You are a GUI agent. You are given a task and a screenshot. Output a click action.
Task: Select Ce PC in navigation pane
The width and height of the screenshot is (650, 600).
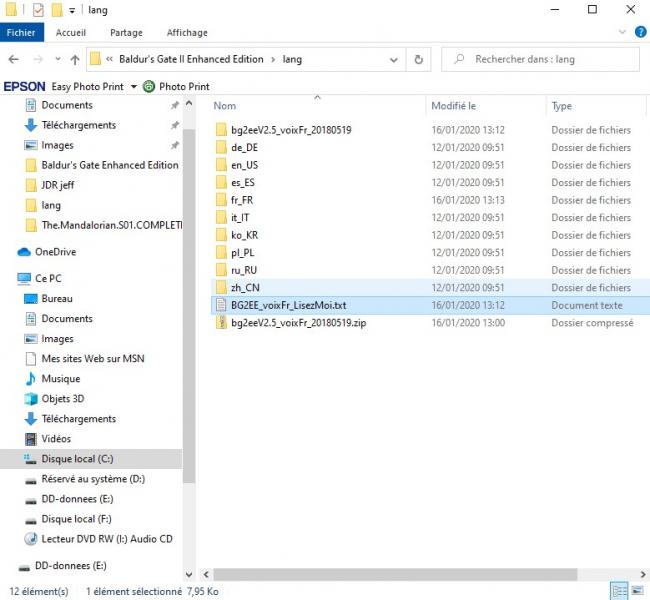pyautogui.click(x=48, y=278)
